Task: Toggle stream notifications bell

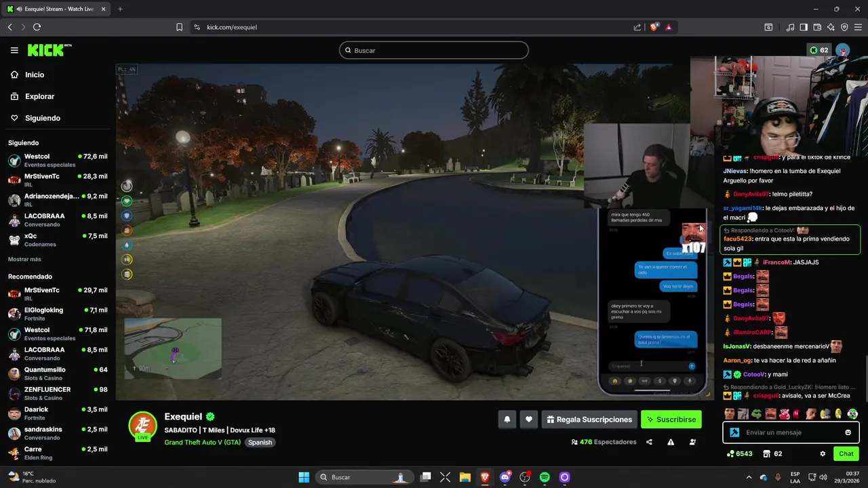Action: coord(507,420)
